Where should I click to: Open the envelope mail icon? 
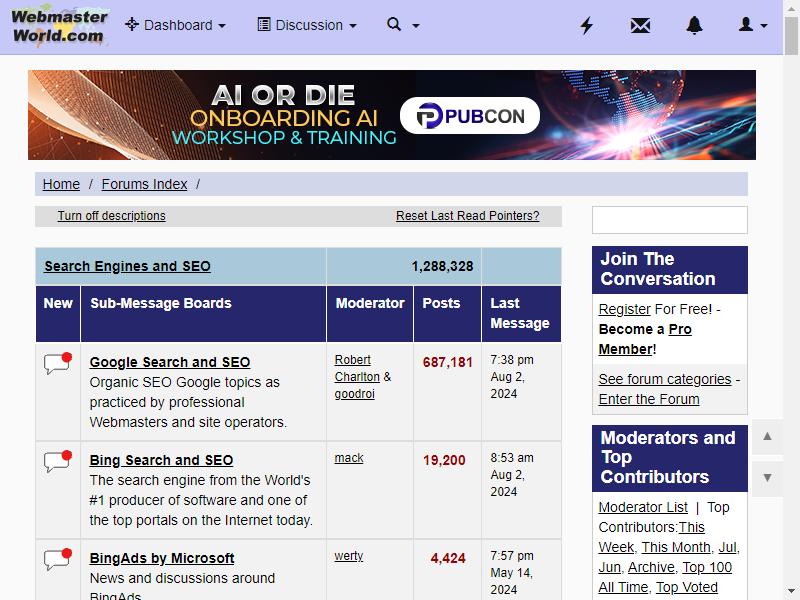click(x=640, y=25)
